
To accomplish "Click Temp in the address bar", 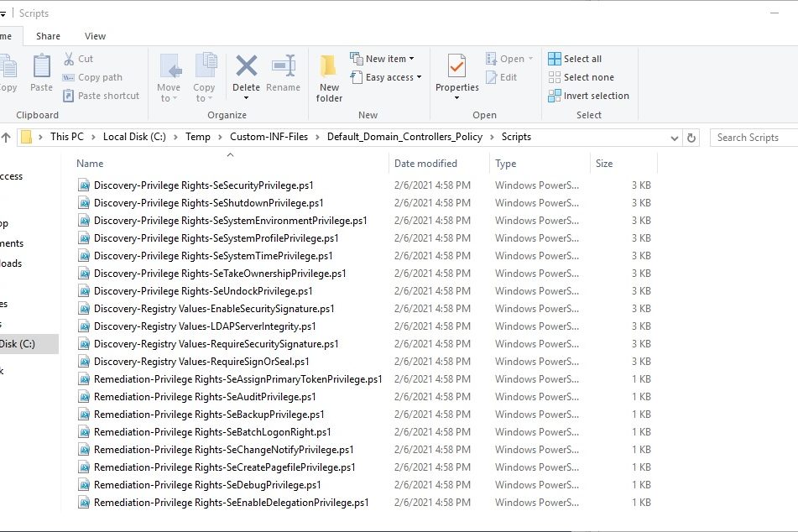I will (x=197, y=137).
